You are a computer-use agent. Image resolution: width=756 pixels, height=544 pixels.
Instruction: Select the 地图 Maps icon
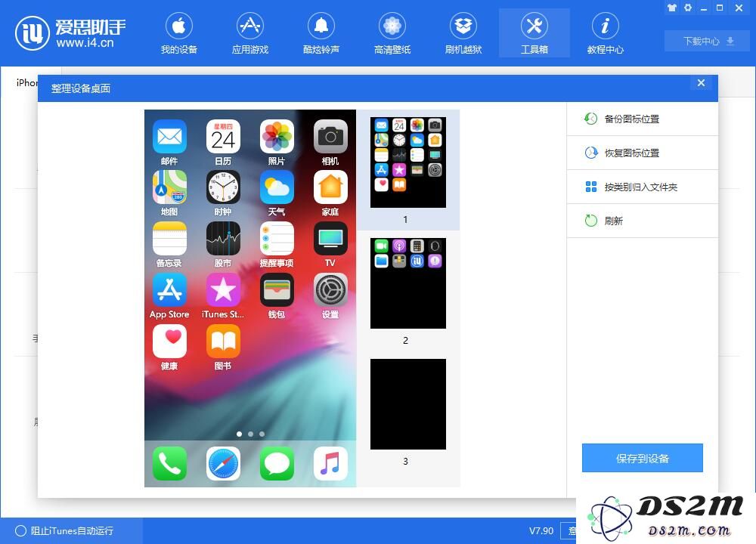click(169, 187)
